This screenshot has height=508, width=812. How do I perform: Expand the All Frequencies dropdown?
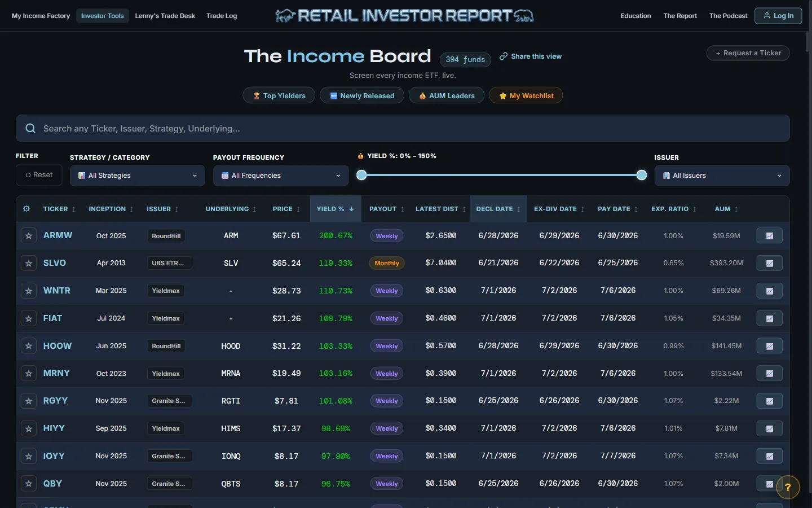click(x=281, y=176)
